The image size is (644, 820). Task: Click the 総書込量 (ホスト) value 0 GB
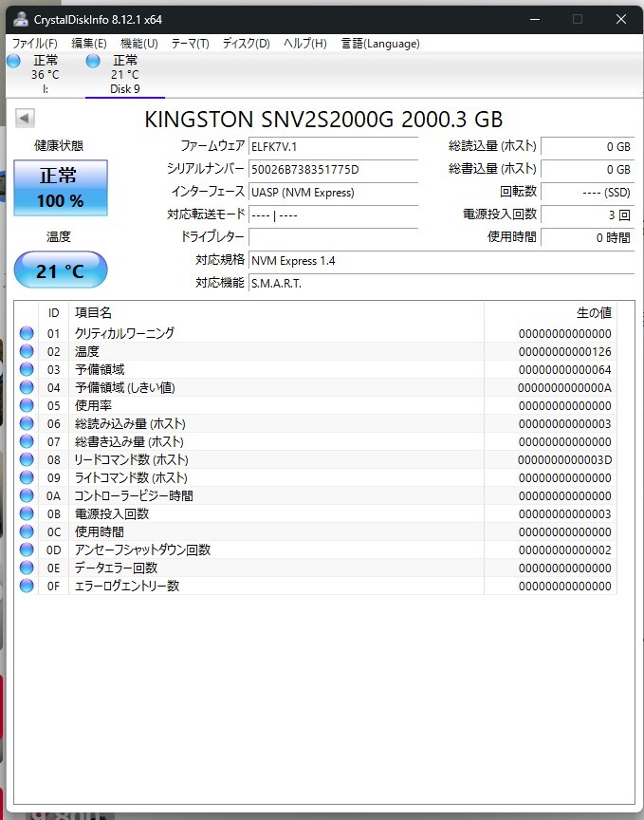coord(587,170)
